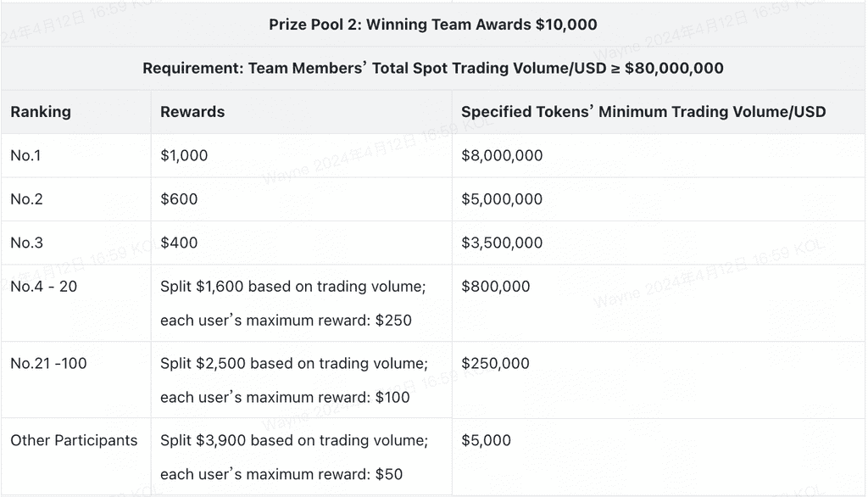The height and width of the screenshot is (497, 868).
Task: Click the No.21 -100 ranking cell
Action: [x=49, y=364]
